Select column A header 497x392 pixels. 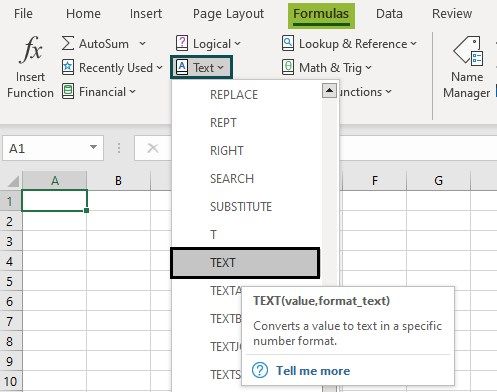[x=55, y=181]
